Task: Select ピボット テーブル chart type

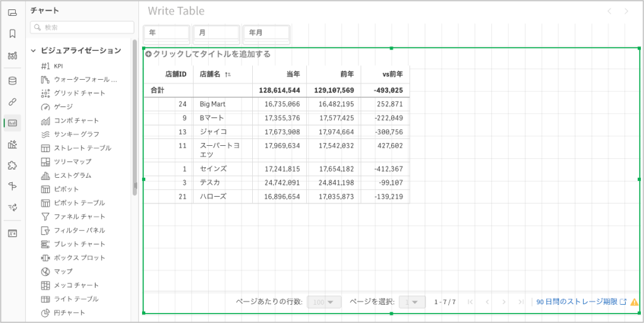Action: [x=79, y=203]
